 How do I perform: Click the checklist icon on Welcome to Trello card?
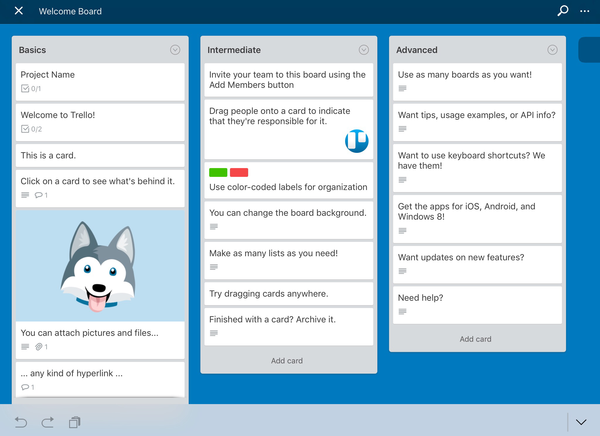pyautogui.click(x=25, y=129)
